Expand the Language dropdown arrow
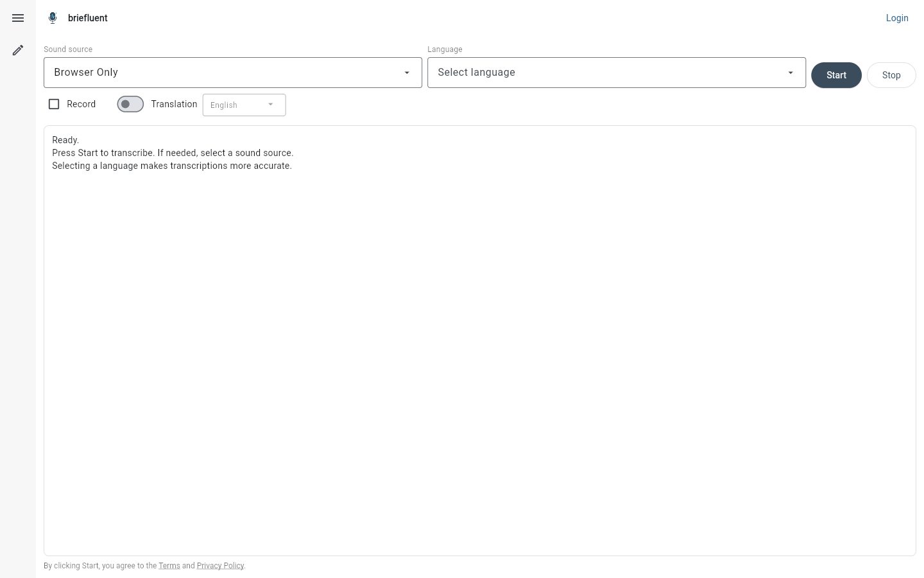The width and height of the screenshot is (924, 578). tap(791, 73)
